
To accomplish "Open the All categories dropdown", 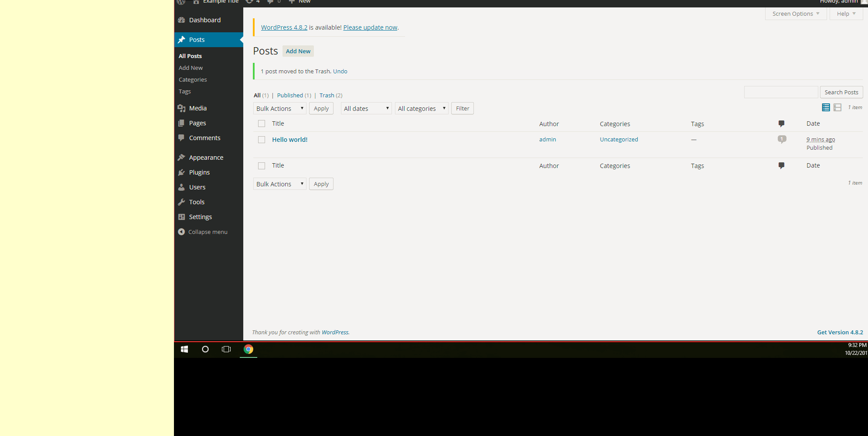I will (422, 108).
